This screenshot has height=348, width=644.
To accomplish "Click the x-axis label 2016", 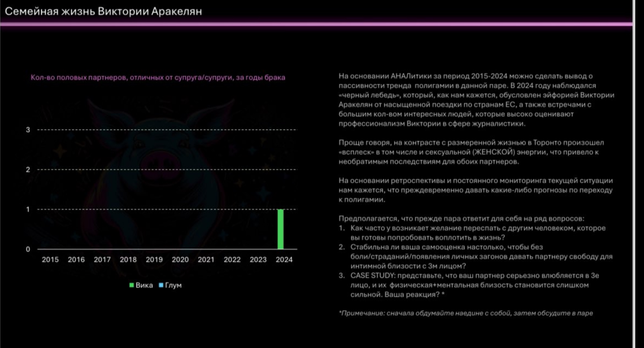I will click(76, 259).
